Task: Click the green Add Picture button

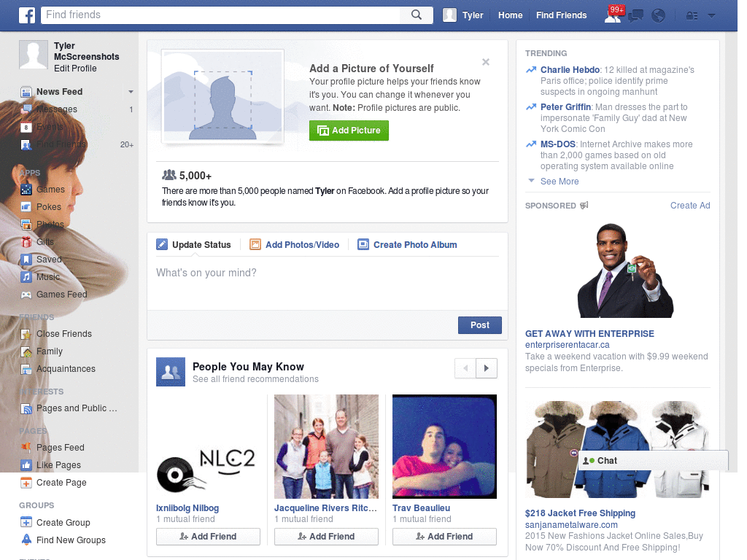Action: 349,131
